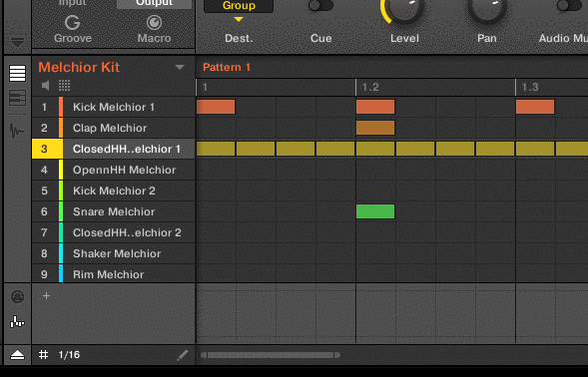This screenshot has height=377, width=588.
Task: Select sound slot ClosedHH..elchior 2
Action: click(x=114, y=232)
